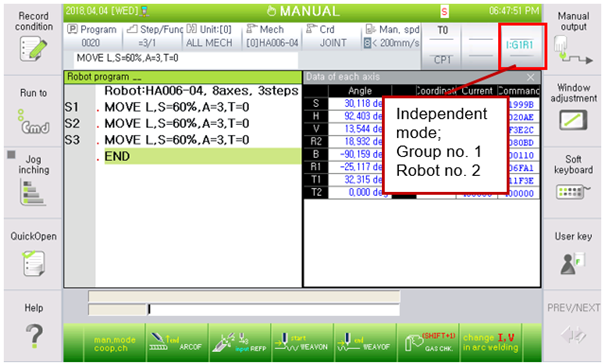Open QuickOpen clipboard icon
The width and height of the screenshot is (605, 364).
point(34,263)
